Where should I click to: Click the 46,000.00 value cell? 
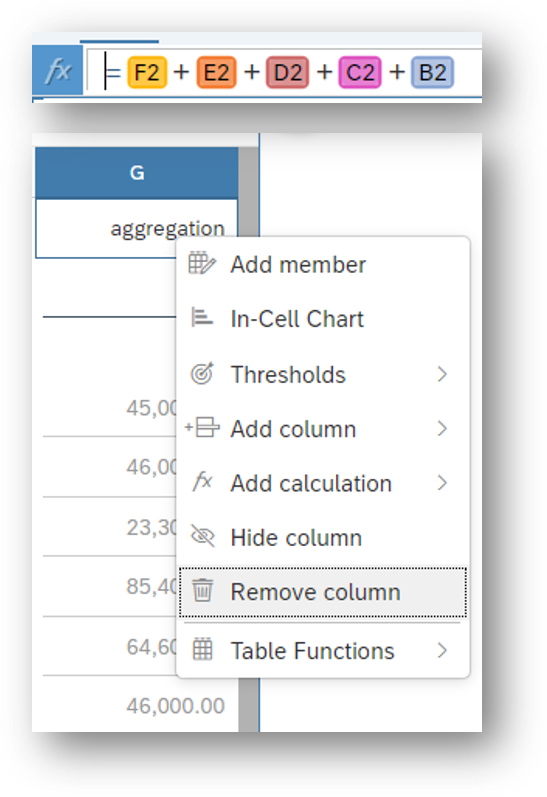(175, 706)
